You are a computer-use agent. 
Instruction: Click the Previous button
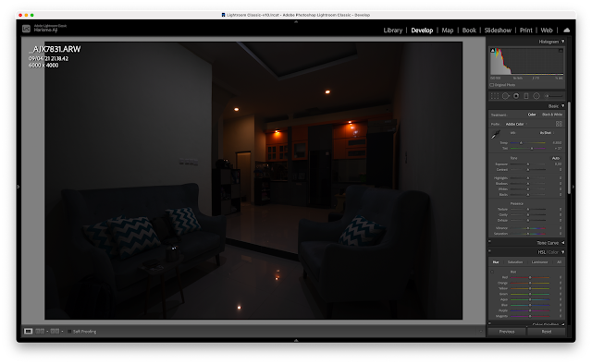[x=507, y=332]
